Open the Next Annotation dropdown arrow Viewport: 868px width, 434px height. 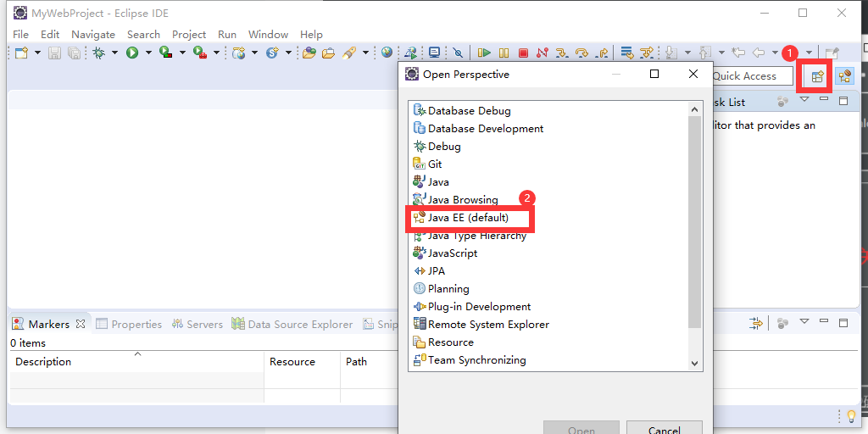687,53
